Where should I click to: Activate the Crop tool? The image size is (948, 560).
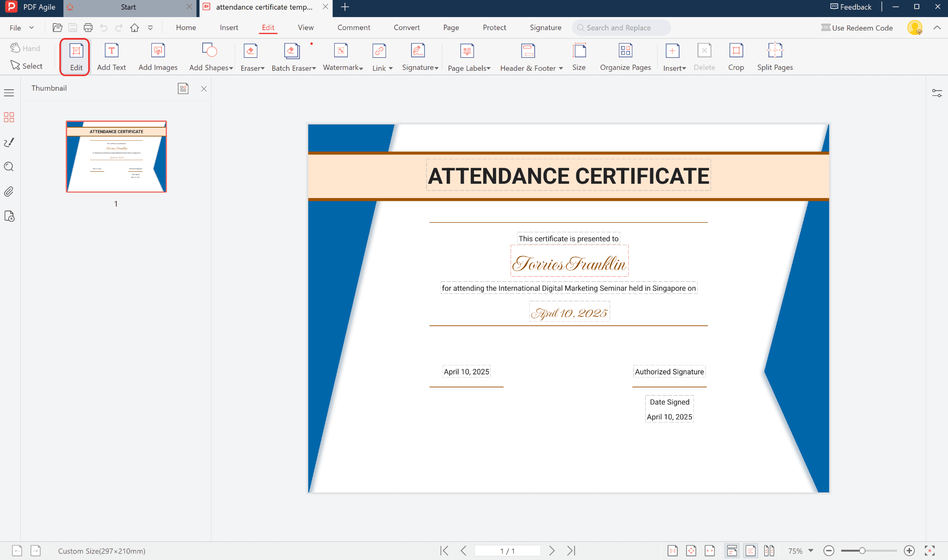[736, 56]
